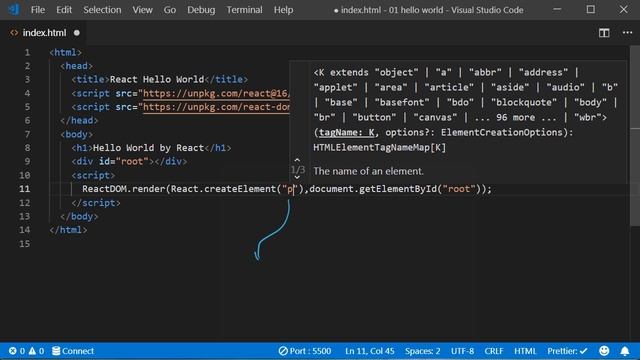Open the unpkg react-dom script URL on line 5

pos(216,107)
